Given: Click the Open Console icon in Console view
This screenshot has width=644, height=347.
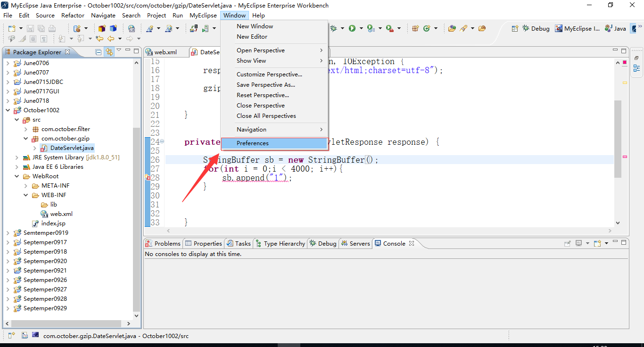Looking at the screenshot, I should click(x=597, y=243).
